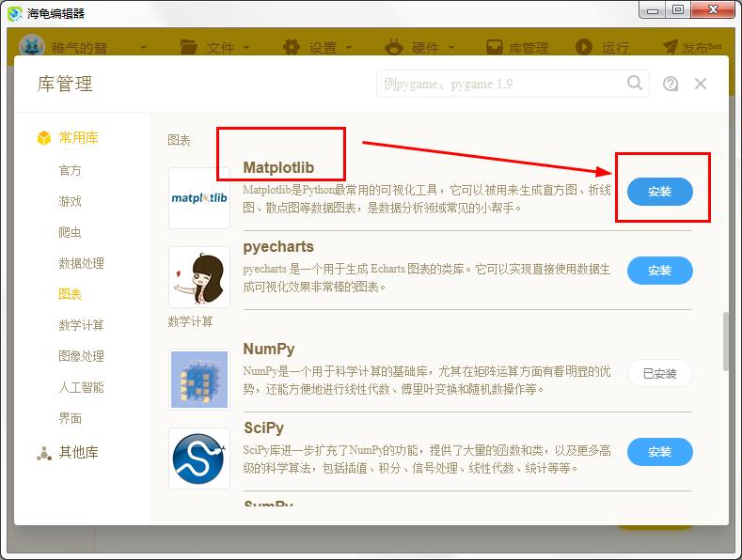
Task: Focus the library search input field
Action: (513, 84)
